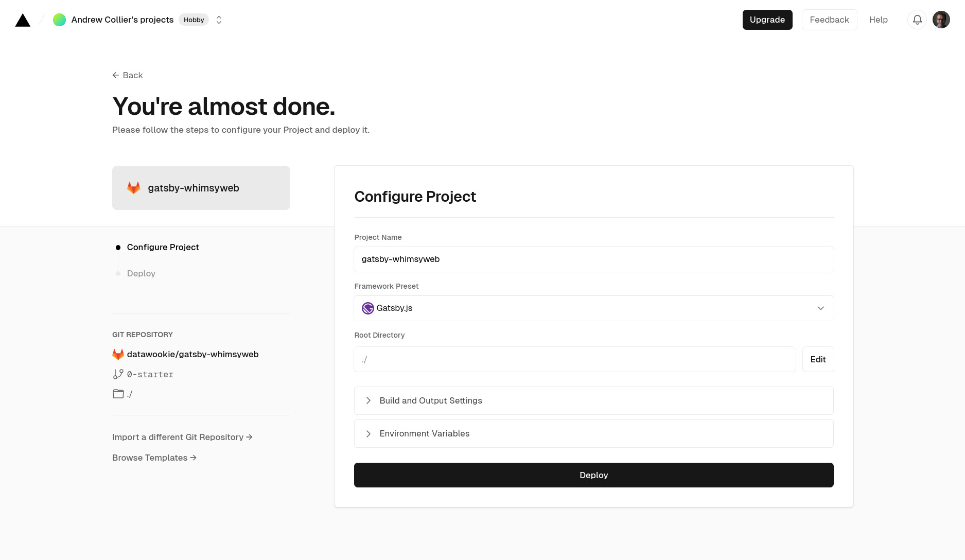Viewport: 965px width, 560px height.
Task: Go Back using the arrow link
Action: (128, 75)
